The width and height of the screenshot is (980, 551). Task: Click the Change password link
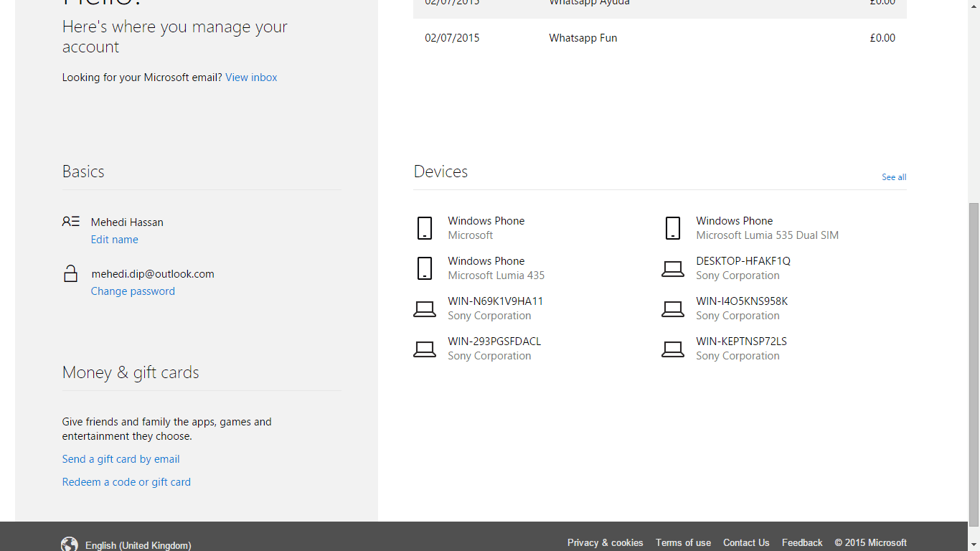tap(133, 291)
